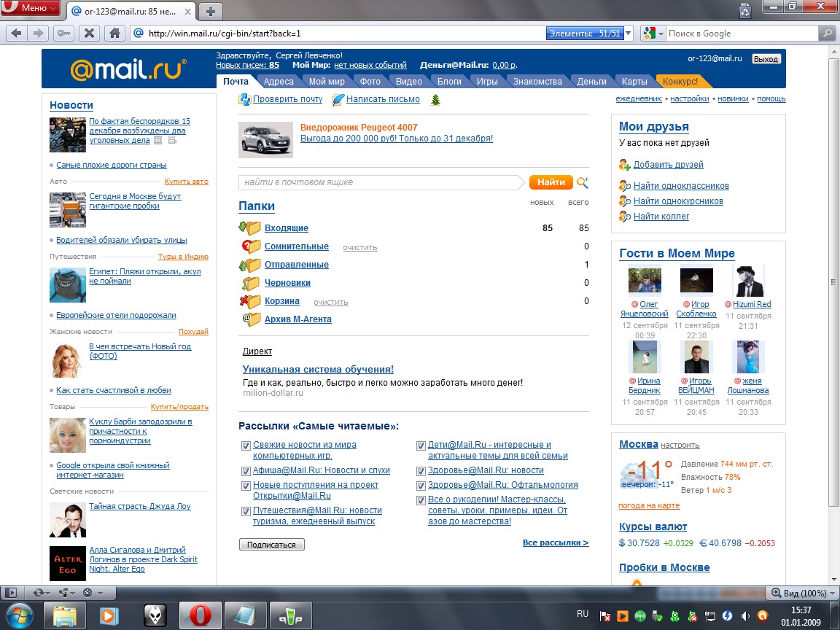Click the Отправленные folder icon
840x630 pixels.
(x=249, y=264)
